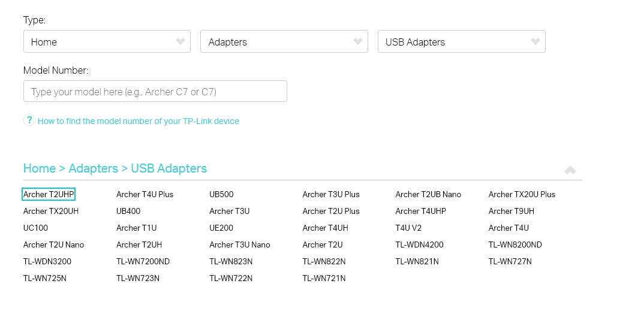Click Home in the breadcrumb heading

pyautogui.click(x=40, y=168)
